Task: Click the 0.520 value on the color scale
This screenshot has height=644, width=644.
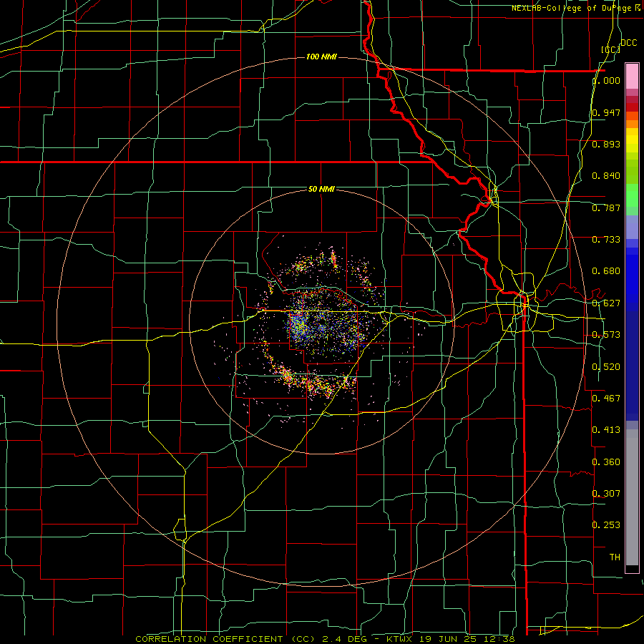Action: click(606, 367)
